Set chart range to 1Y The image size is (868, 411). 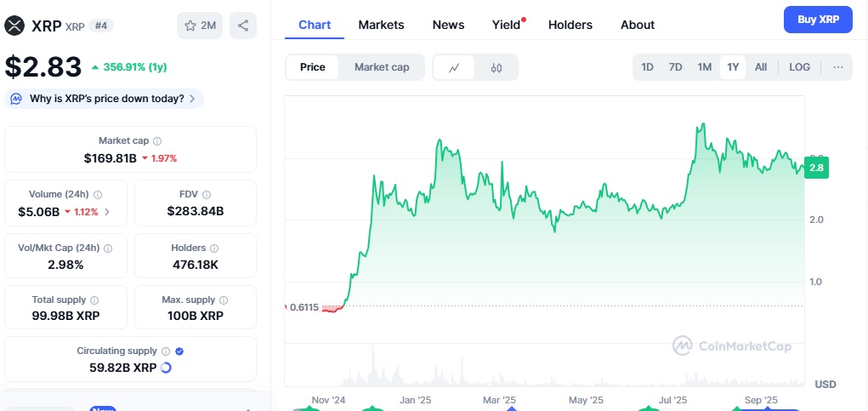[x=733, y=67]
